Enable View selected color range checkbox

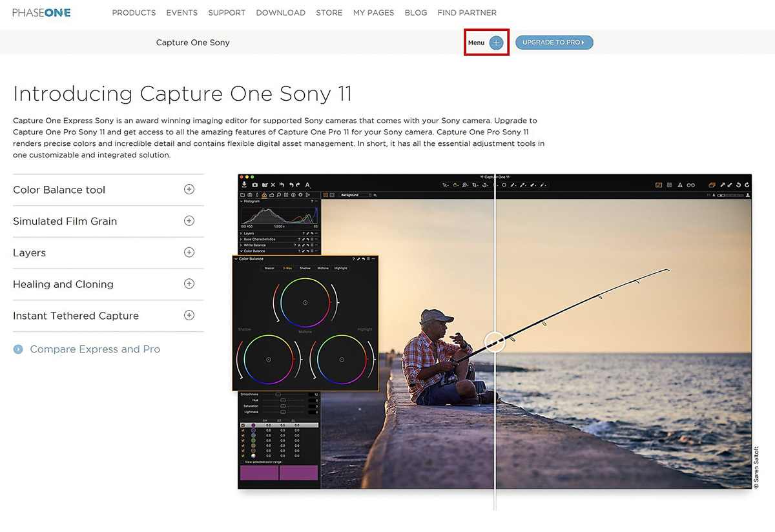point(242,462)
